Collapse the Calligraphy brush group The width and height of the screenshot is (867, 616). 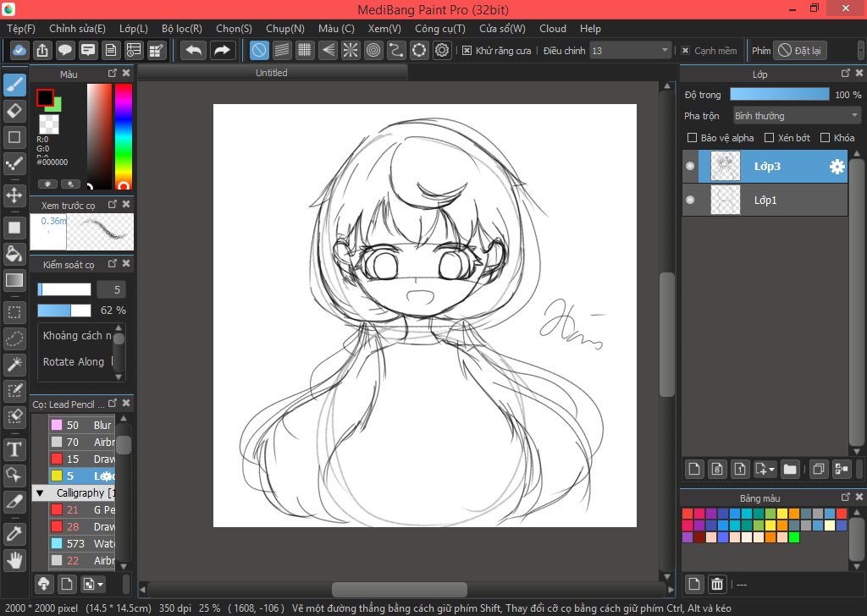pyautogui.click(x=39, y=492)
